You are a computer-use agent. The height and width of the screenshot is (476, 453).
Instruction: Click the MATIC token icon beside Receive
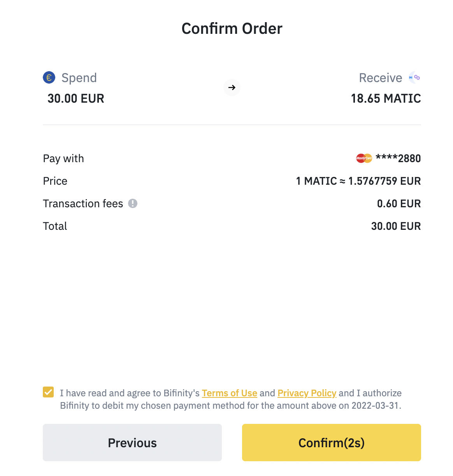coord(414,78)
